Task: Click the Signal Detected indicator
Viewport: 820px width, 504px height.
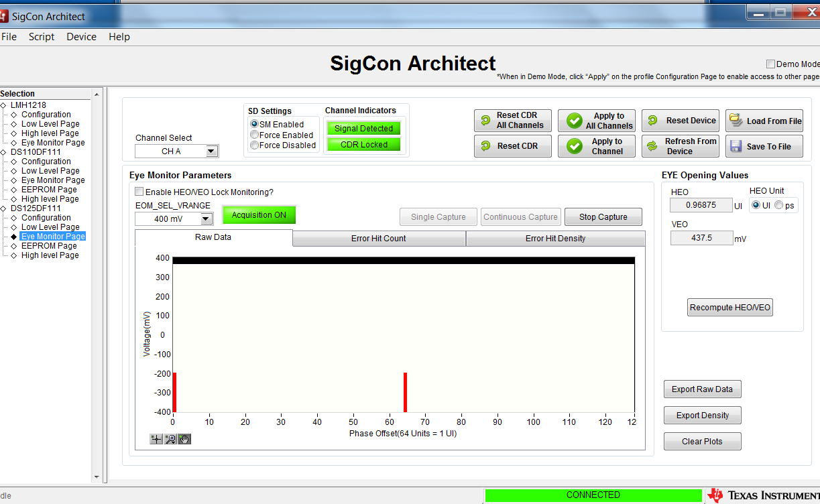Action: tap(363, 129)
